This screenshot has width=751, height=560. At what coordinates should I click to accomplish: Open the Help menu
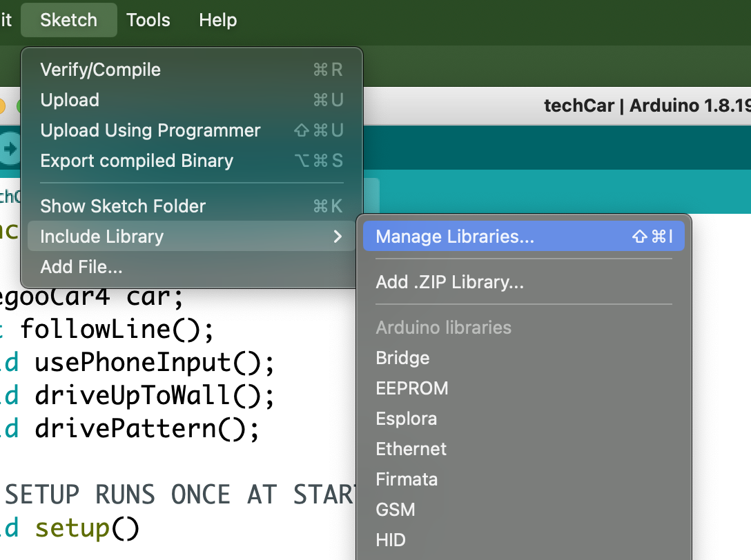click(217, 20)
